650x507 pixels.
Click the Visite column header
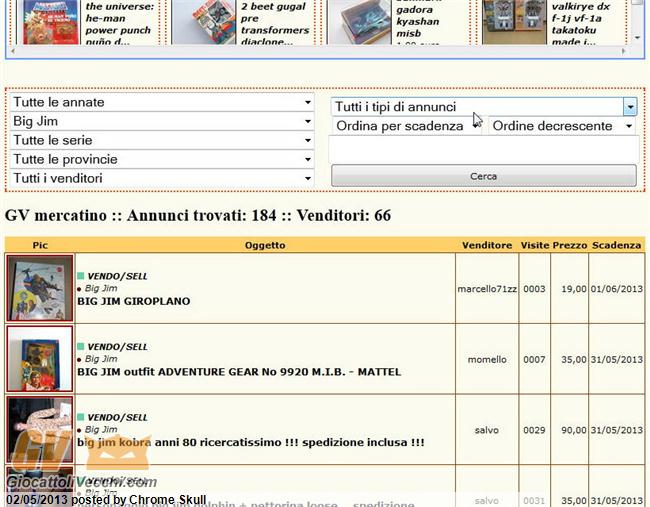tap(535, 245)
